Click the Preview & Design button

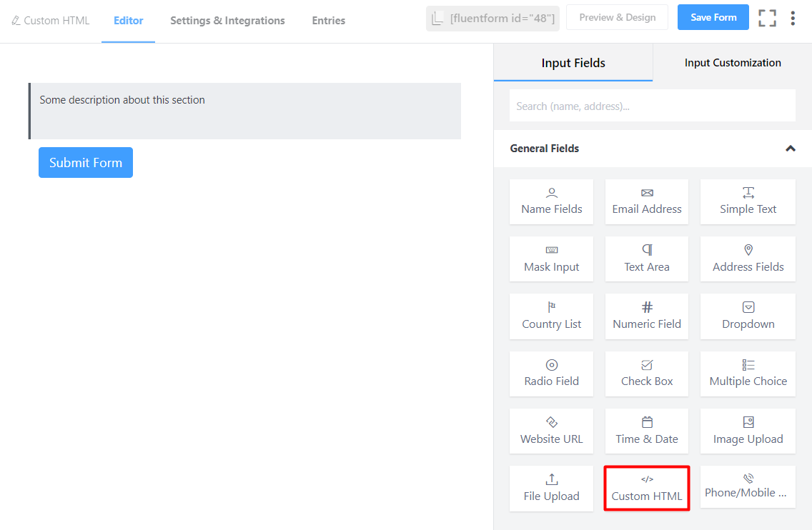coord(618,17)
